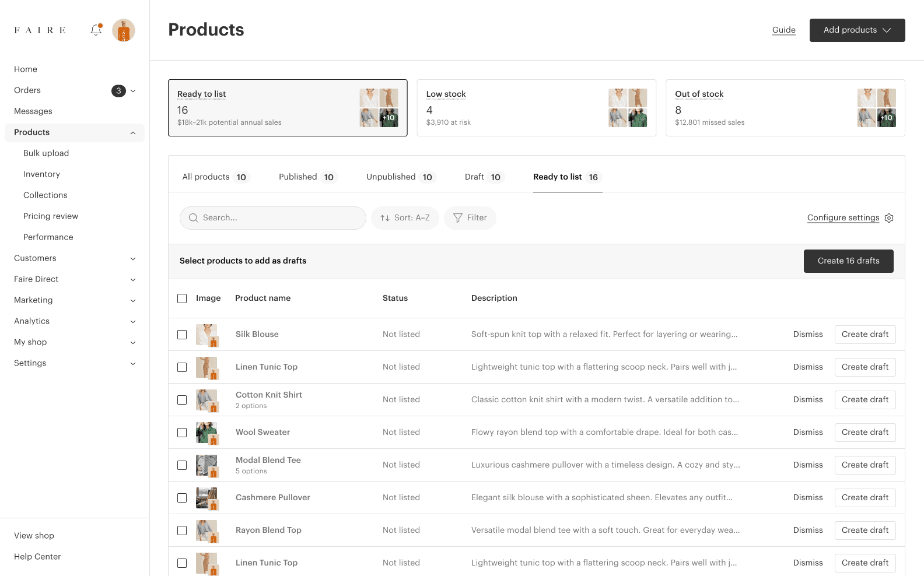Change the Sort: A–Z order
Viewport: 924px width, 576px height.
pos(405,218)
